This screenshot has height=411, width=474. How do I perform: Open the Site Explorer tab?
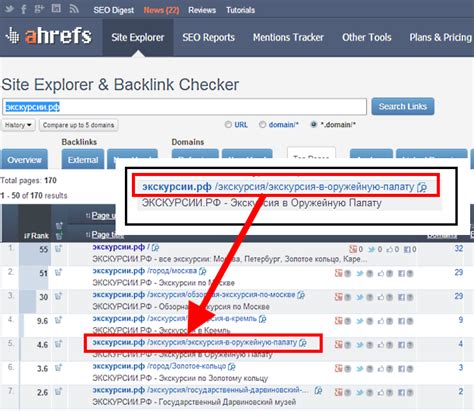click(138, 37)
